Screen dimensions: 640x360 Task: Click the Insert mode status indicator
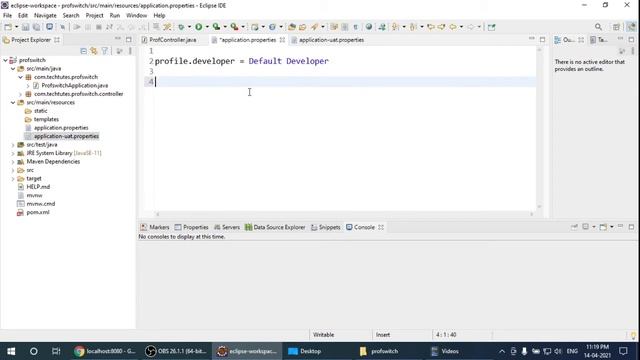[383, 335]
